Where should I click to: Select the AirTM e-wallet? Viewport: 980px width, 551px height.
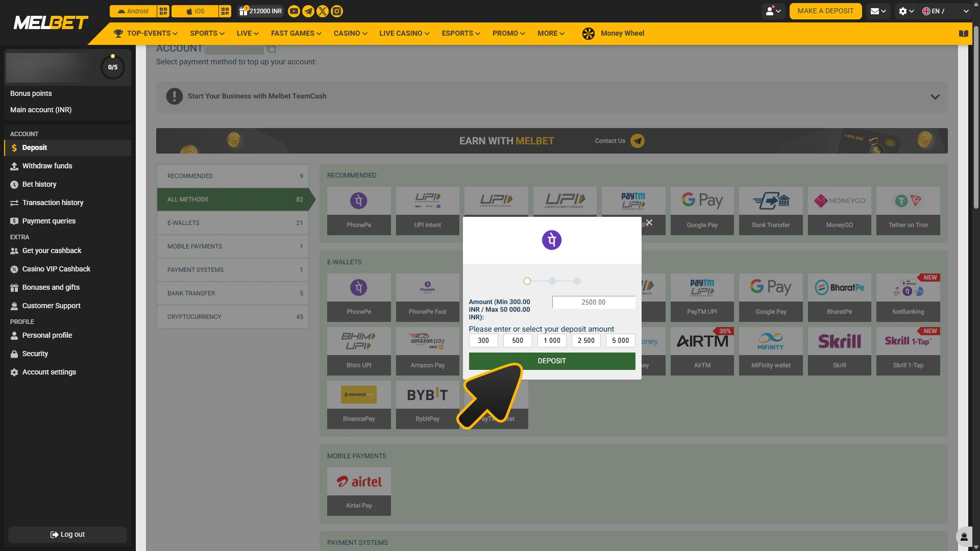702,351
